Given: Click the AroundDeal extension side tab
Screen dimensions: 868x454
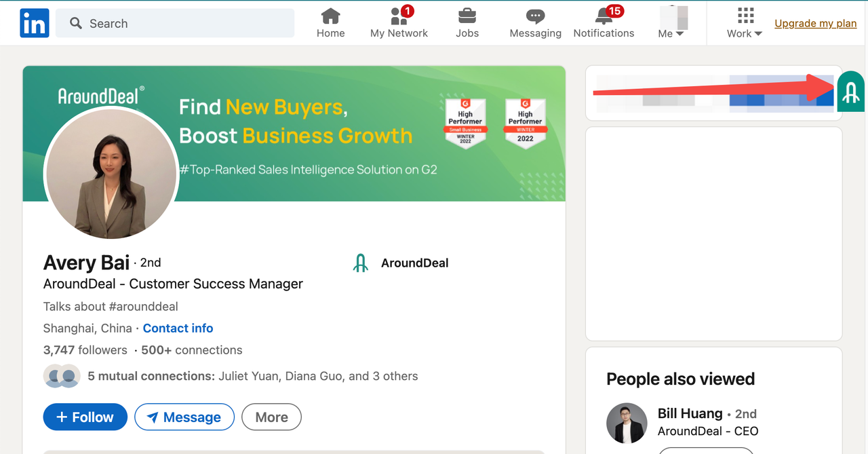Looking at the screenshot, I should (850, 92).
